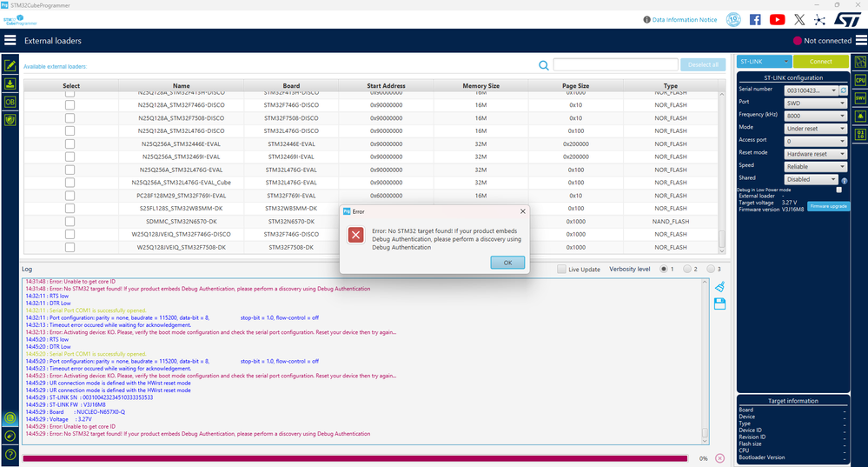This screenshot has width=868, height=467.
Task: Click the Firmware upgrade button
Action: pyautogui.click(x=828, y=206)
